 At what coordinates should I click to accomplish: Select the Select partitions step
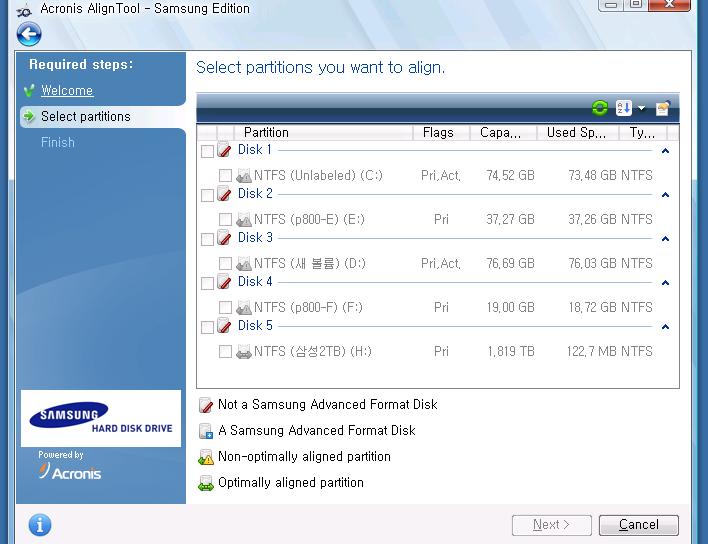click(85, 116)
